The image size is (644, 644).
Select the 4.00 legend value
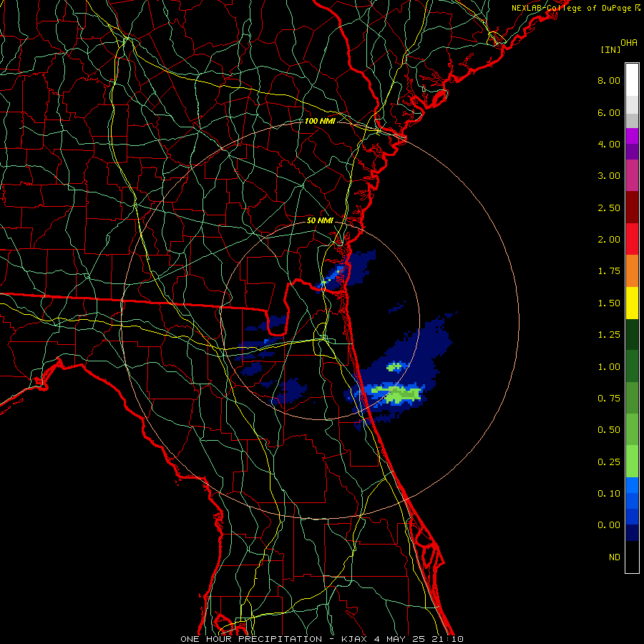tap(609, 144)
